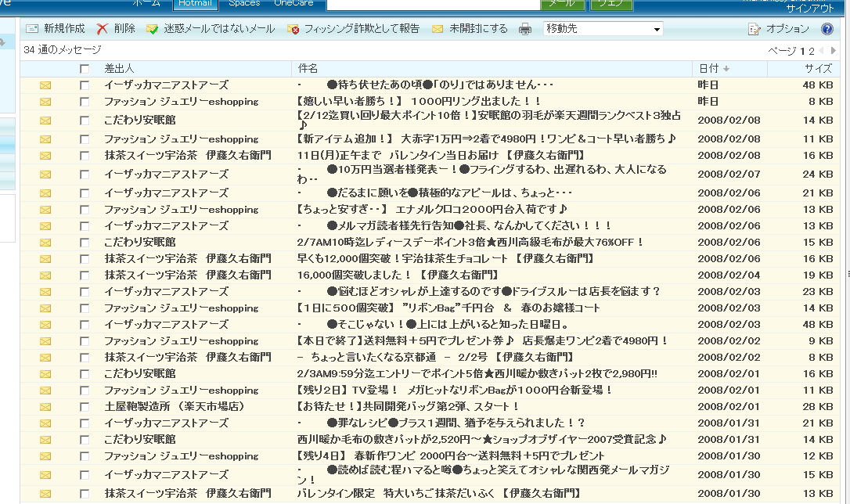
Task: Click envelope icon for 待ち伏せたあの頃 message
Action: click(45, 85)
